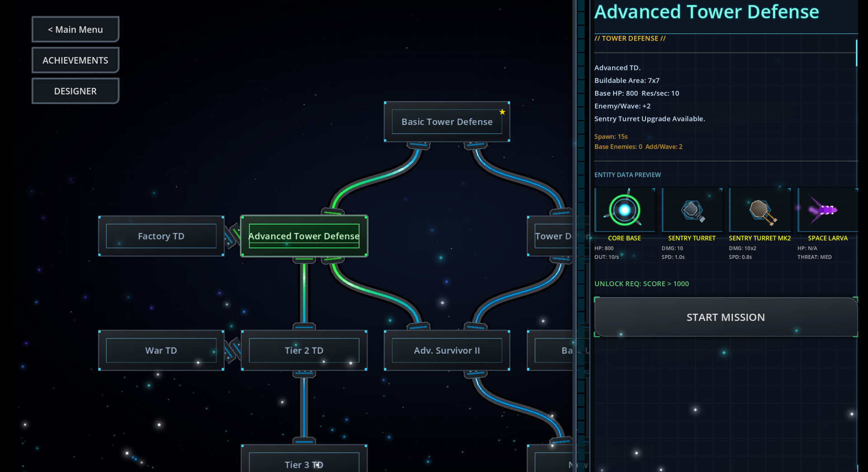Screen dimensions: 868x472
Task: Click the Sentry Turret MK2 icon
Action: click(x=760, y=210)
